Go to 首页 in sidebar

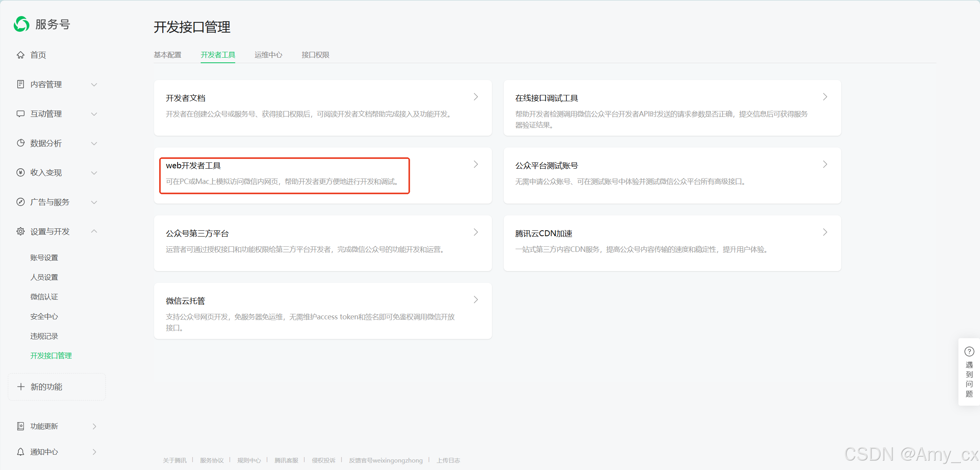pos(38,55)
